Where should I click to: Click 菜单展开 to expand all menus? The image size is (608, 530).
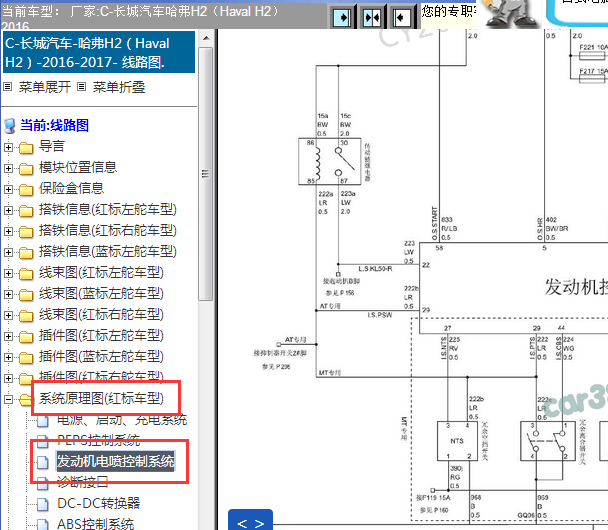coord(45,87)
